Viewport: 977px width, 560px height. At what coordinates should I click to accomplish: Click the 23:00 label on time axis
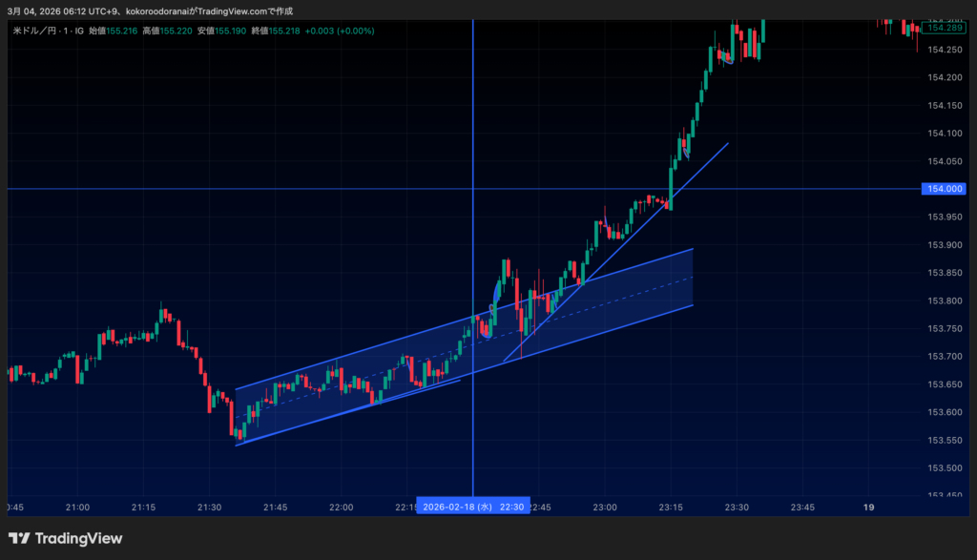[604, 507]
